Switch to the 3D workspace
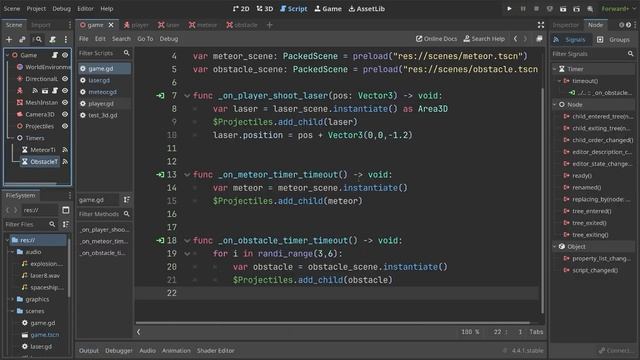This screenshot has height=360, width=640. (x=264, y=9)
